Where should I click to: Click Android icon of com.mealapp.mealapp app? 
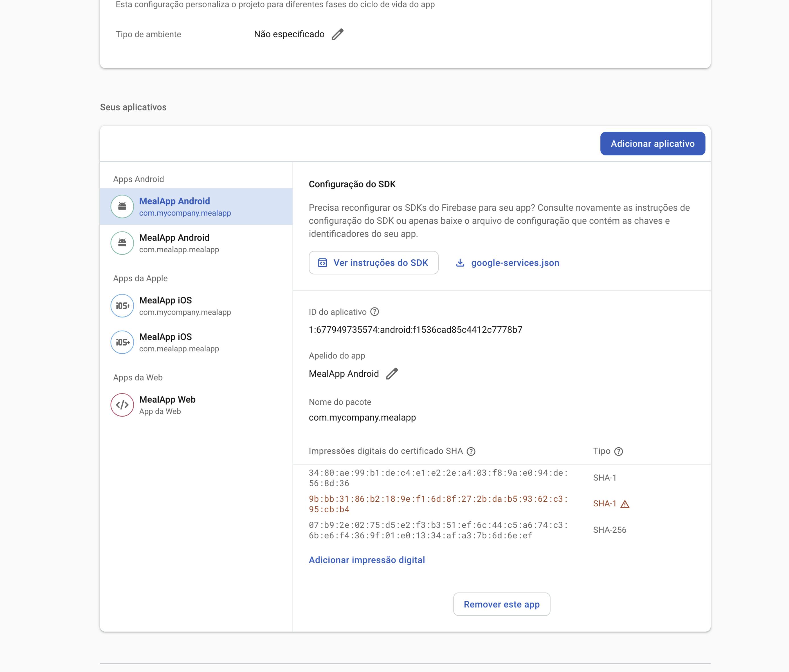click(122, 243)
